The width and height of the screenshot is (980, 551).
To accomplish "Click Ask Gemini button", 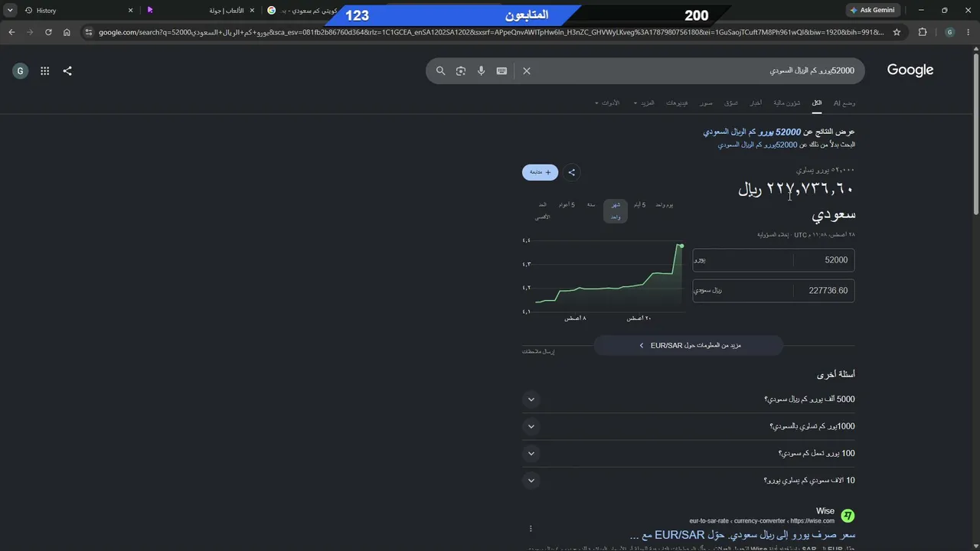I will [872, 10].
